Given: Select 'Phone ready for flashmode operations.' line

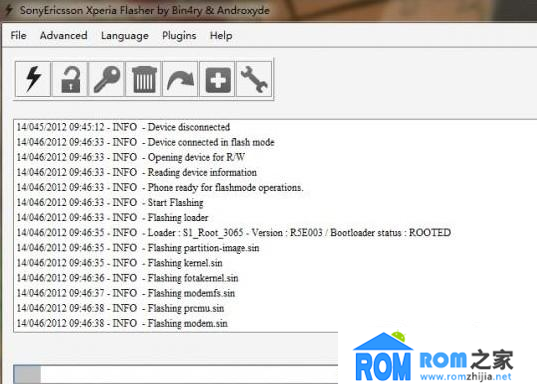Looking at the screenshot, I should tap(160, 187).
